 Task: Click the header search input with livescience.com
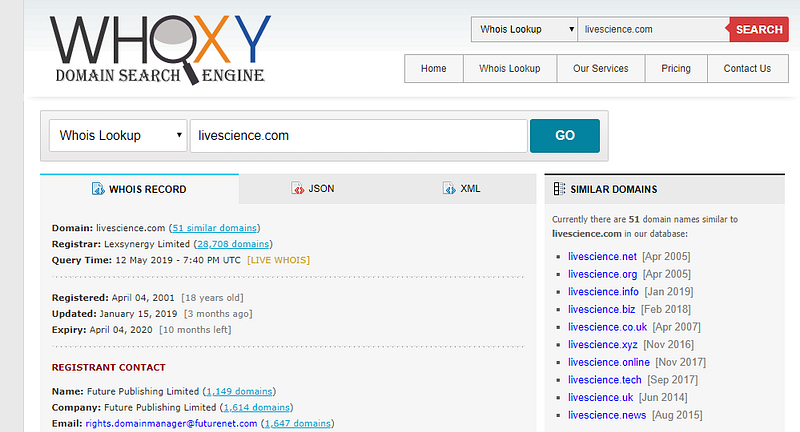coord(653,30)
